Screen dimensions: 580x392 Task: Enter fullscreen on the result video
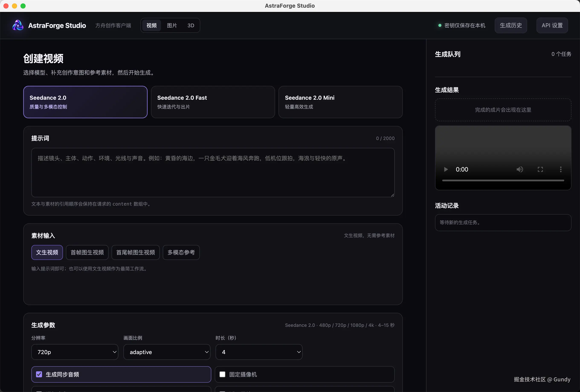[x=540, y=170]
